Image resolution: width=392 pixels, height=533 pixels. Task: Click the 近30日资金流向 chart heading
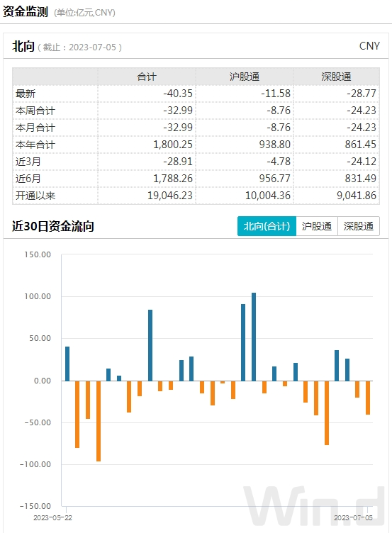pyautogui.click(x=52, y=226)
